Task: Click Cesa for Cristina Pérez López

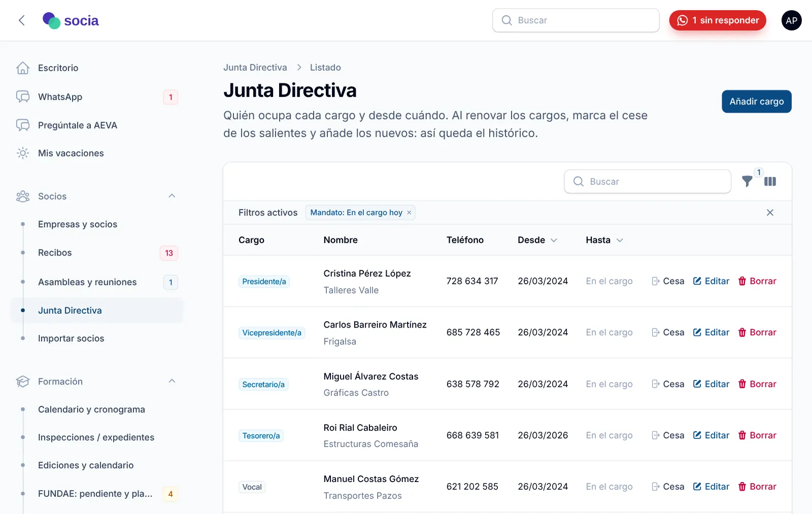Action: pos(668,281)
